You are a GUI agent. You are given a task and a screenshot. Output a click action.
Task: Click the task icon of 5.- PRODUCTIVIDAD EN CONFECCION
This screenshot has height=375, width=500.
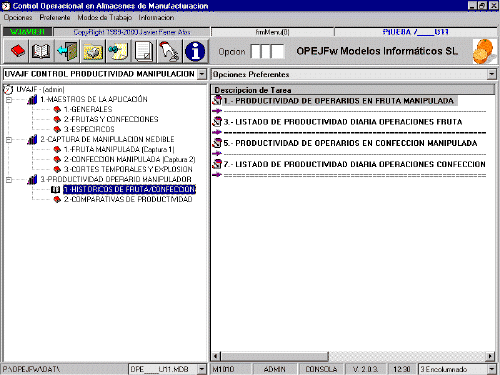[x=217, y=143]
